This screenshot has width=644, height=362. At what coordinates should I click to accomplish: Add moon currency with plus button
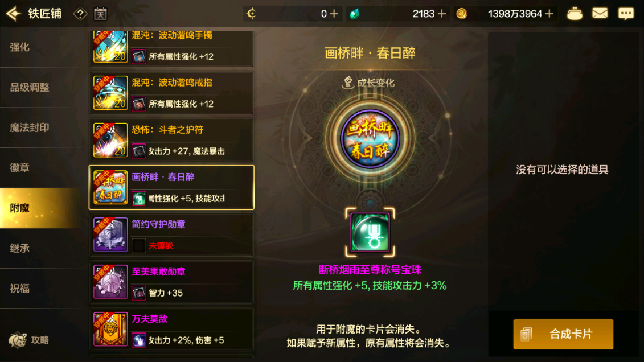[x=334, y=14]
